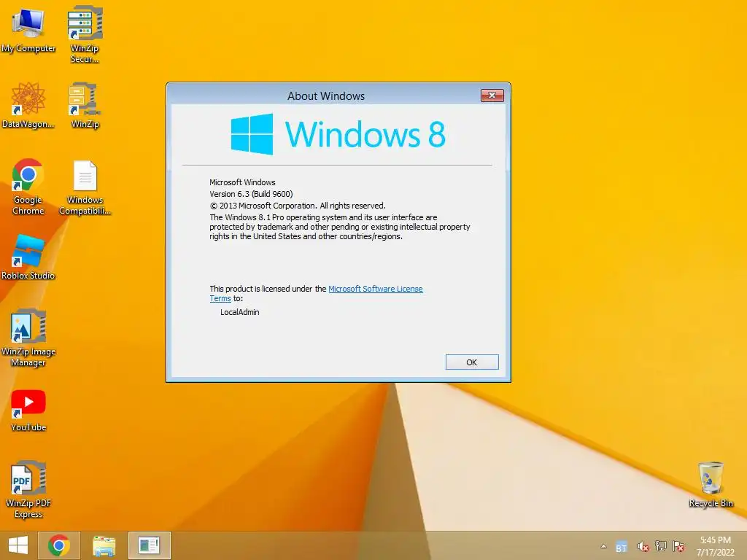Select the WinZip desktop shortcut
747x560 pixels.
pyautogui.click(x=85, y=106)
